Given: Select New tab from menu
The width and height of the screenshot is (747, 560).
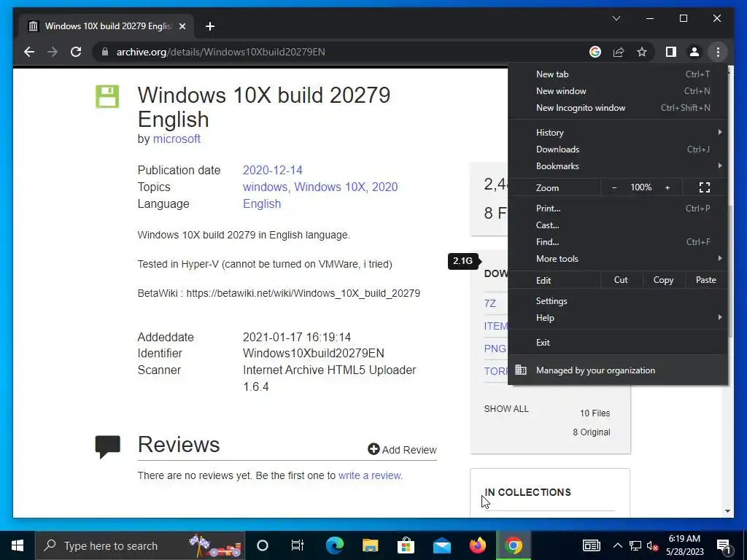Looking at the screenshot, I should click(618, 74).
